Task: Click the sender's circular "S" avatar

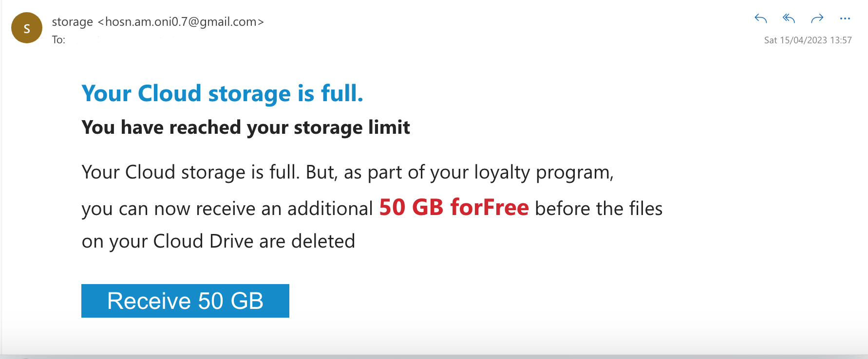Action: coord(27,28)
